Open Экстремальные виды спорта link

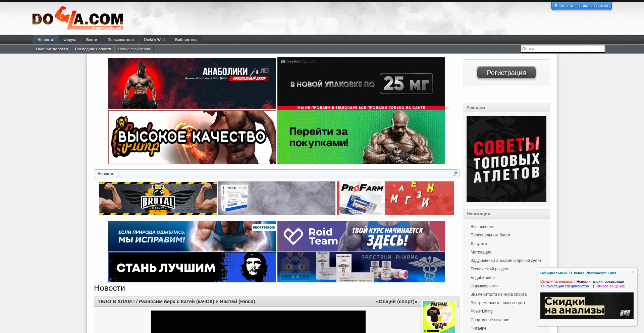tap(497, 303)
